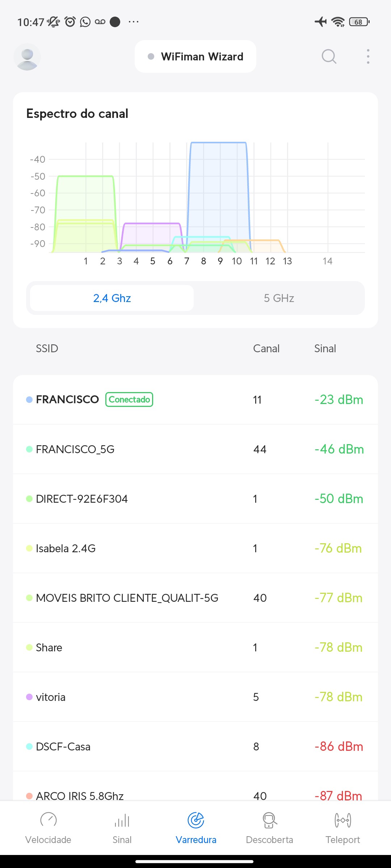Viewport: 391px width, 868px height.
Task: Tap the Wi-Fi status bar icon
Action: click(338, 22)
